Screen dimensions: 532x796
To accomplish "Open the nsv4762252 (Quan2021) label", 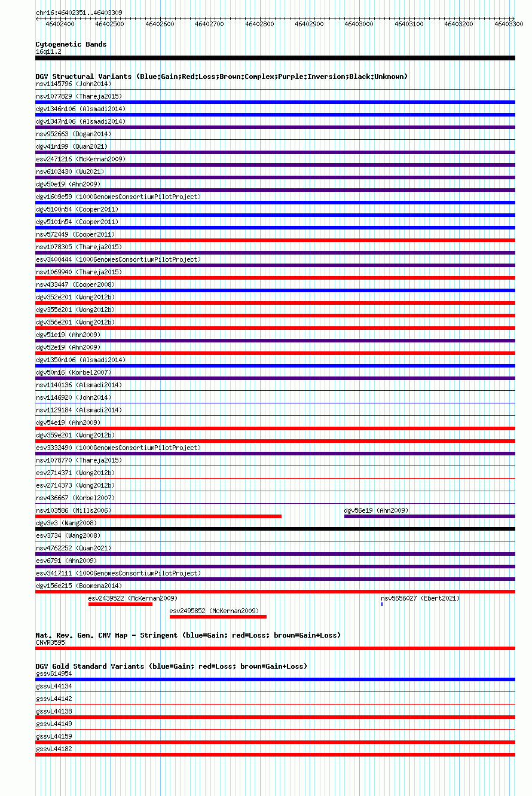I will click(x=74, y=549).
